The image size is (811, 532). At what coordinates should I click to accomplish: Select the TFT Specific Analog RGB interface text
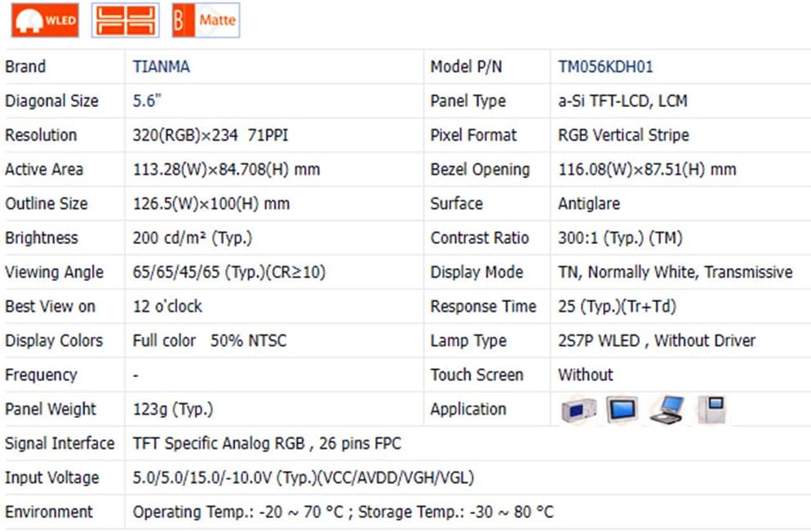[x=267, y=443]
